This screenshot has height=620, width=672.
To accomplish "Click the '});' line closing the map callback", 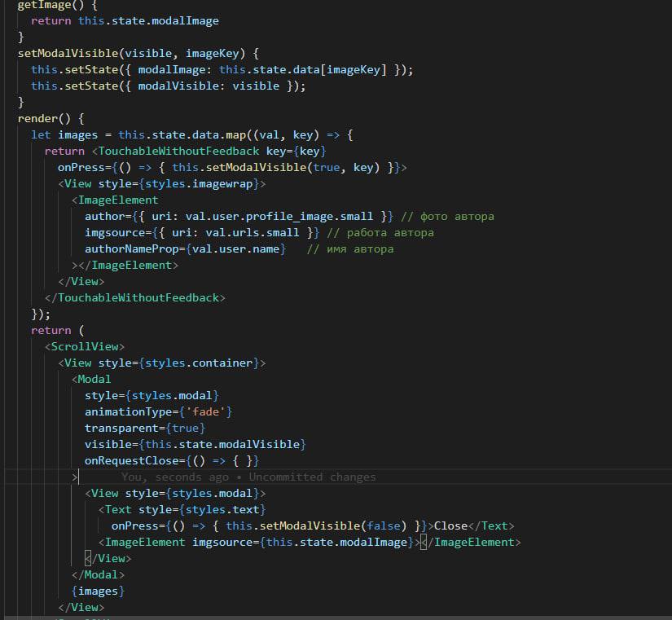I will (41, 314).
